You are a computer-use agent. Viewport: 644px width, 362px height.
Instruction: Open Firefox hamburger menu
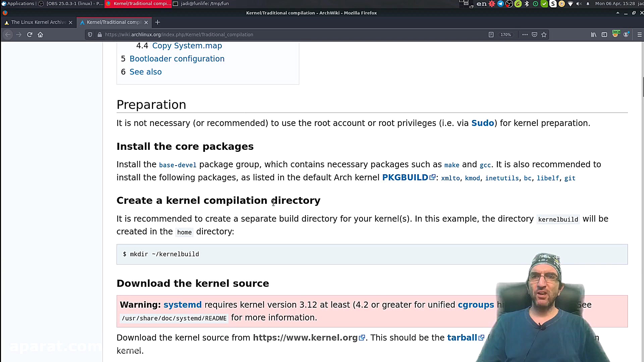[639, 35]
